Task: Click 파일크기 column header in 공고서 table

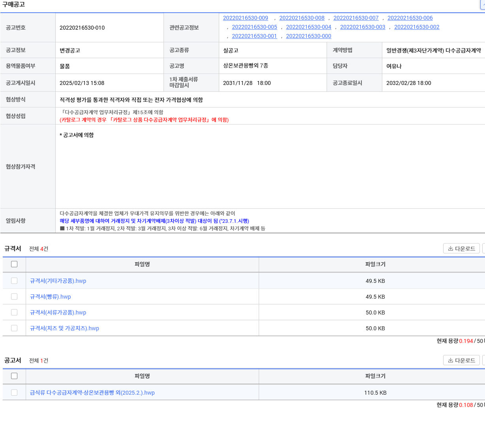Action: 375,376
